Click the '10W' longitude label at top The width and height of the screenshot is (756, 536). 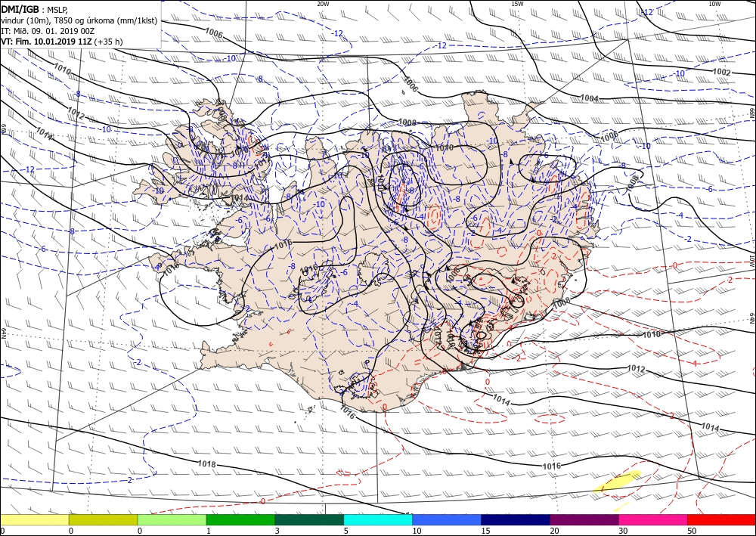point(714,3)
